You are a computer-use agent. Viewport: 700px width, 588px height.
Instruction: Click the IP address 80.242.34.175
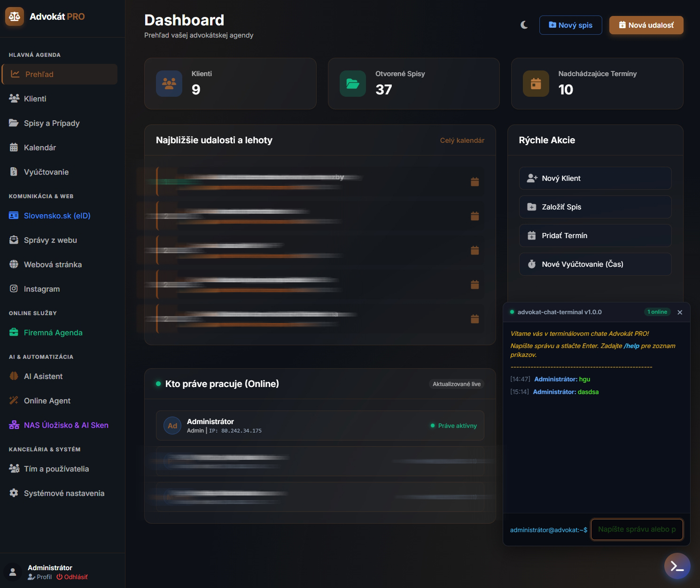(241, 431)
